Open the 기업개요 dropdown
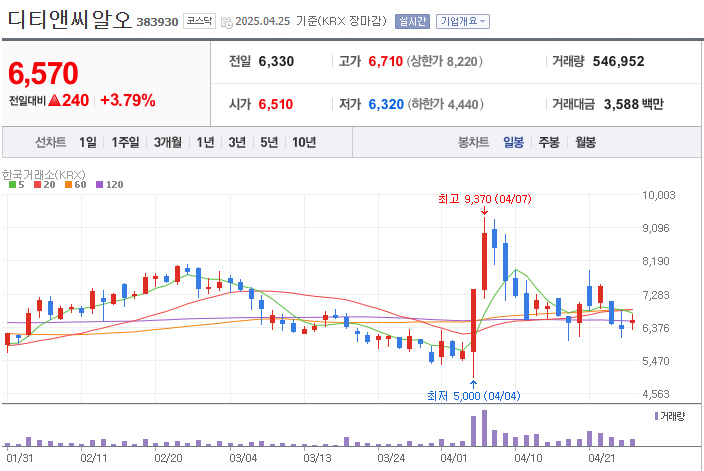This screenshot has height=471, width=704. pos(462,21)
